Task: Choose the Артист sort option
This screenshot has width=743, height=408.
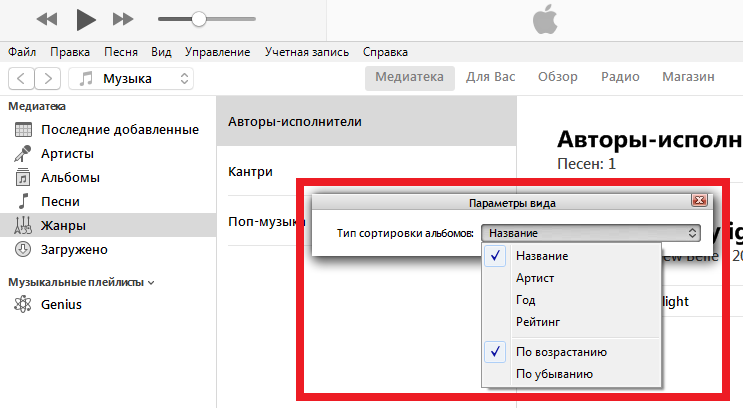Action: click(x=535, y=277)
